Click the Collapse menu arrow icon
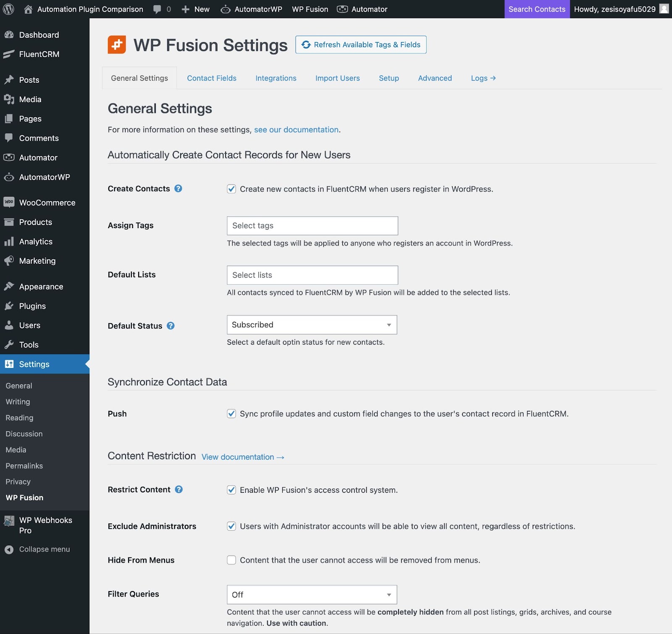This screenshot has width=672, height=634. [x=9, y=550]
